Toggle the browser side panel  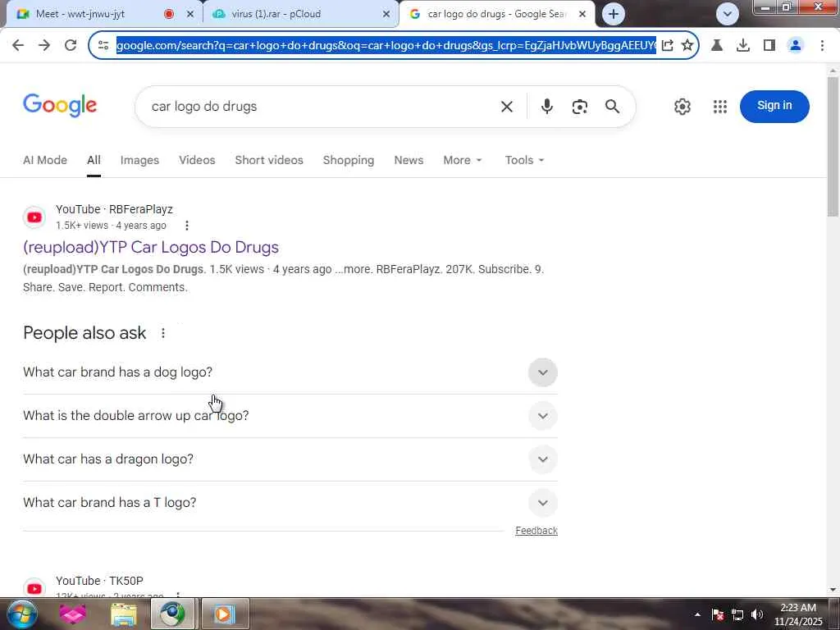tap(769, 46)
